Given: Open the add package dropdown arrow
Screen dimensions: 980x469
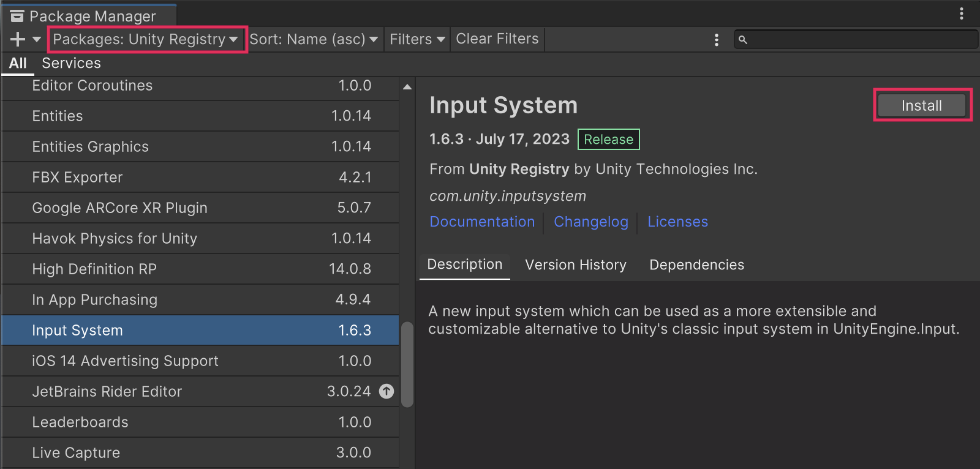Looking at the screenshot, I should [37, 40].
